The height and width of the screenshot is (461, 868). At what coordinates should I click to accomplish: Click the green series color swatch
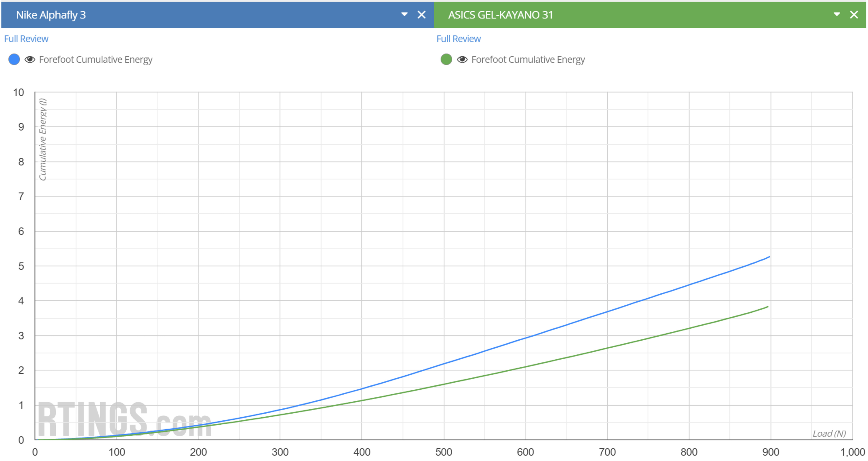tap(446, 60)
